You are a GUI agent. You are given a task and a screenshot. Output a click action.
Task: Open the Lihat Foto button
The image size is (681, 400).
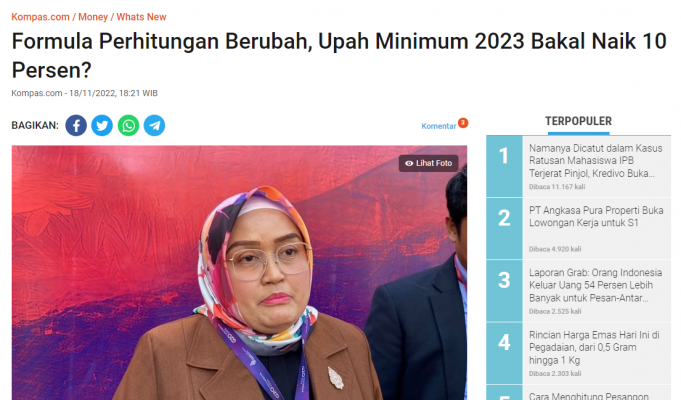point(429,163)
